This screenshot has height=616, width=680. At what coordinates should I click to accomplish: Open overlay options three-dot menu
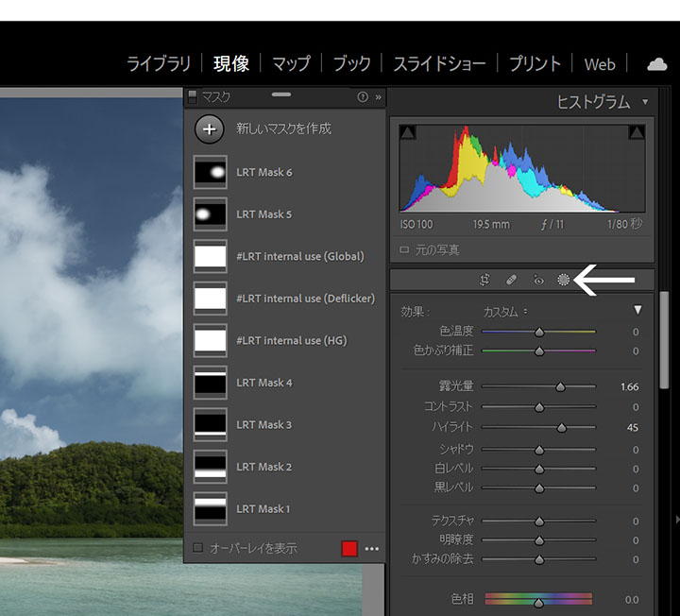click(x=372, y=549)
